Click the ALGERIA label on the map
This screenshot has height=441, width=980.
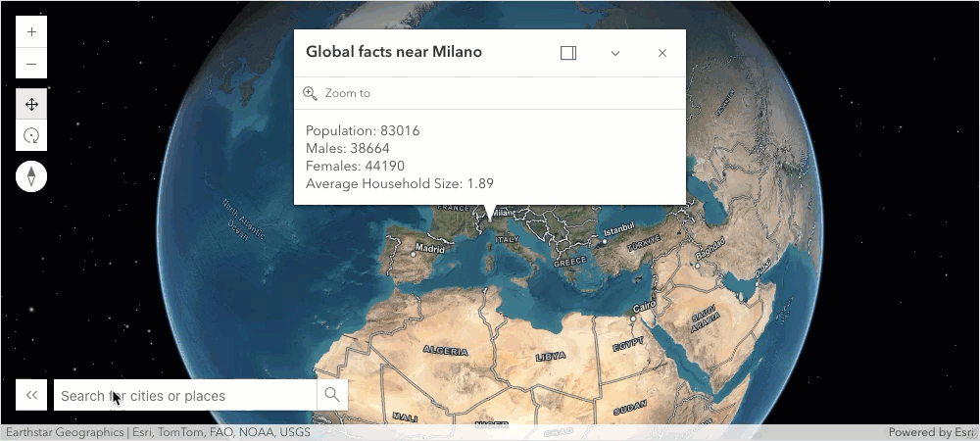[446, 351]
